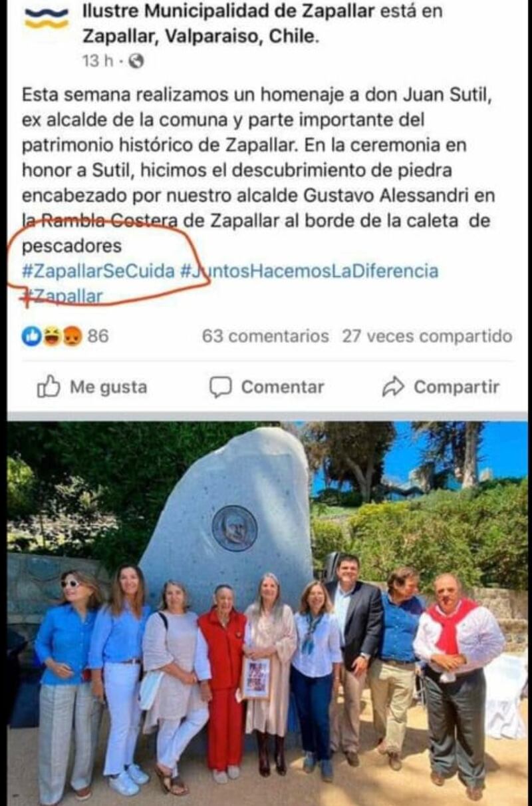View the blue like reaction
Image resolution: width=532 pixels, height=806 pixels.
point(31,337)
